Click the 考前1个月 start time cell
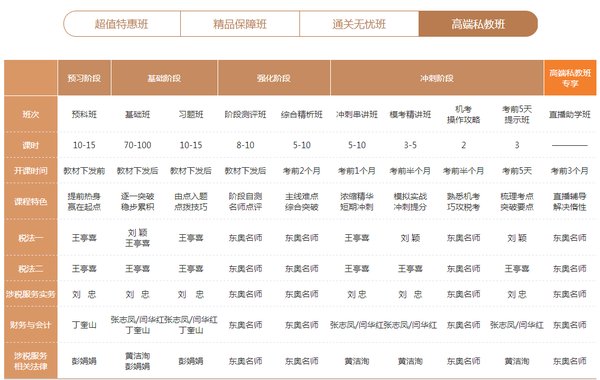Image resolution: width=600 pixels, height=380 pixels. 357,171
